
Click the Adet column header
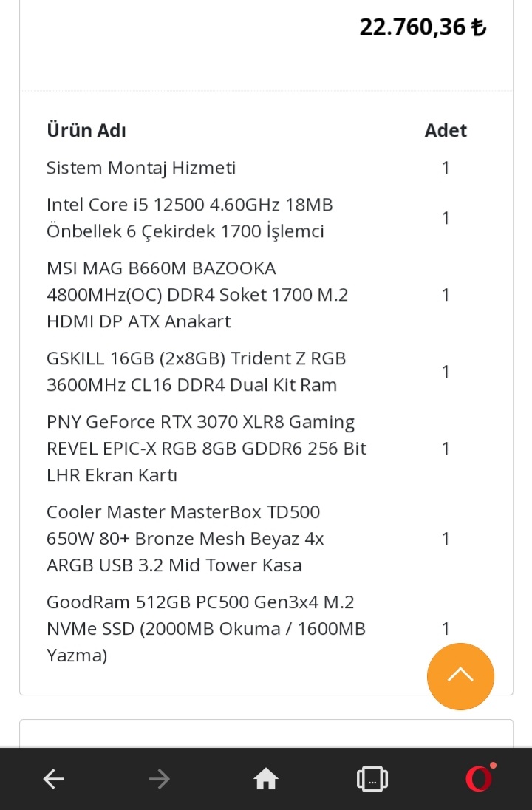[446, 131]
